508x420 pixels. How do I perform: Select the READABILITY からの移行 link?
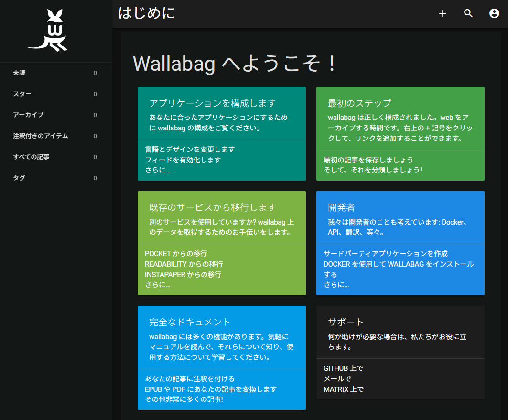(184, 264)
